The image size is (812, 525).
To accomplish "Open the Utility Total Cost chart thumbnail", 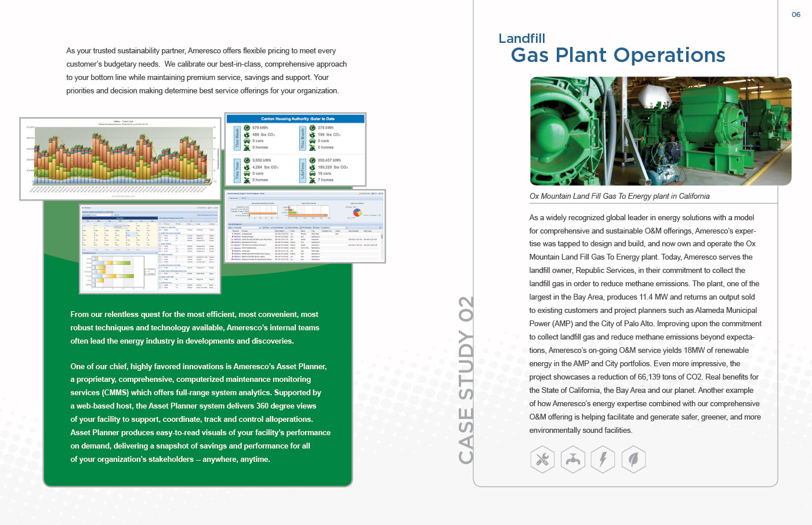I will 121,158.
